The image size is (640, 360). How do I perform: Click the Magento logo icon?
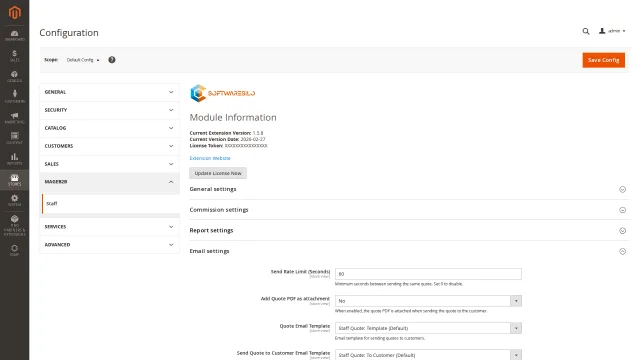pos(15,12)
